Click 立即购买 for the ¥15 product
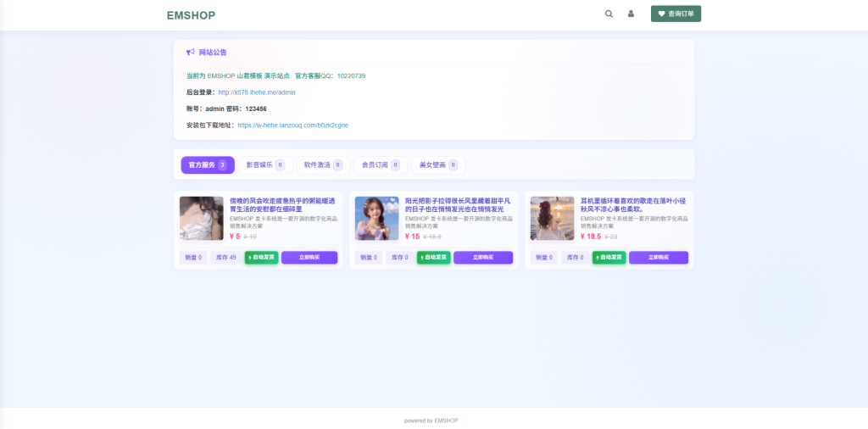 pos(483,258)
